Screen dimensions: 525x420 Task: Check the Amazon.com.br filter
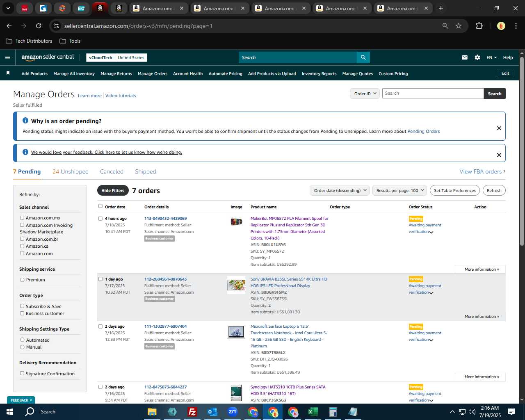[x=22, y=239]
